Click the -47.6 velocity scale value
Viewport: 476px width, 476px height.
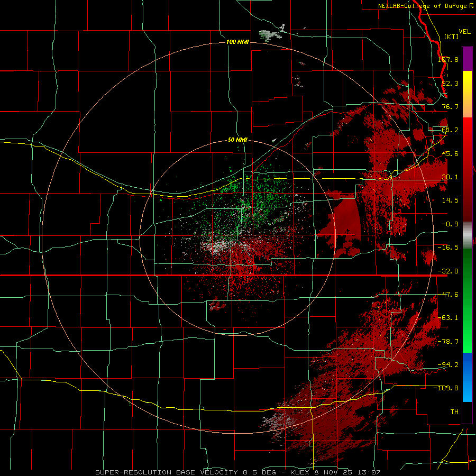coord(448,295)
